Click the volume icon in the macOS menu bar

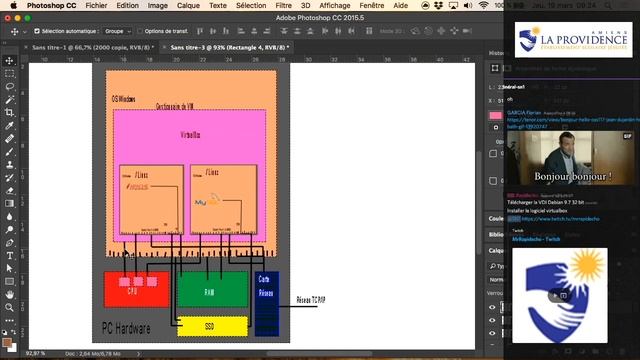coord(468,5)
